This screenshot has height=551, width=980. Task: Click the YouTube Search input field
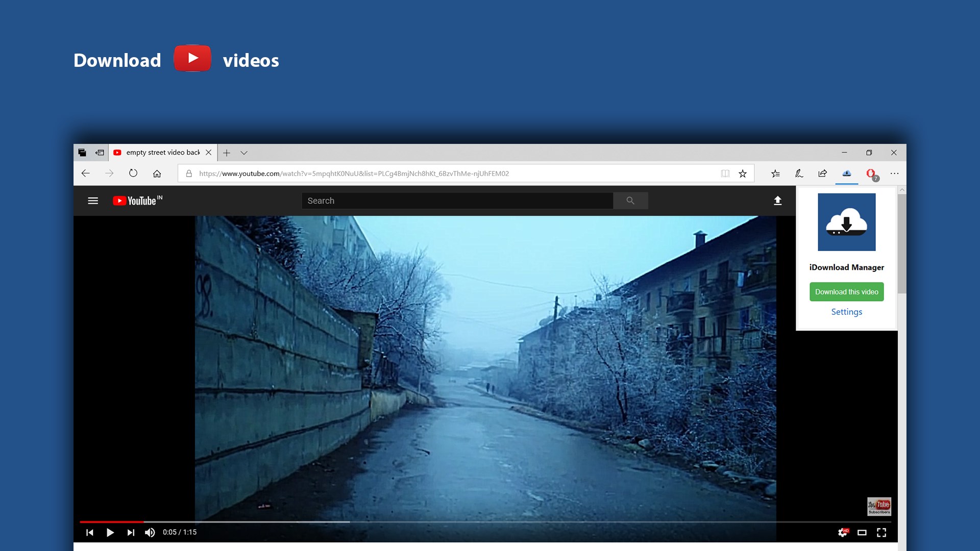click(x=457, y=201)
